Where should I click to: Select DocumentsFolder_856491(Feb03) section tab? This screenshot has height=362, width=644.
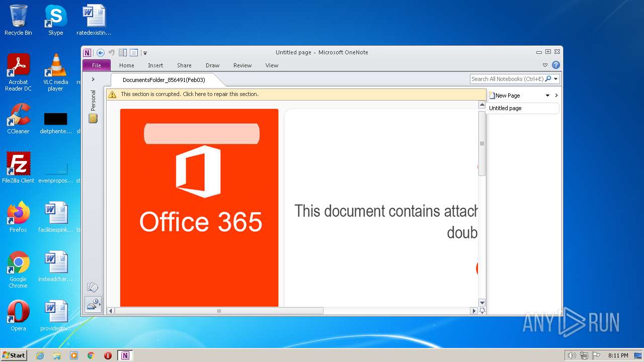click(164, 80)
